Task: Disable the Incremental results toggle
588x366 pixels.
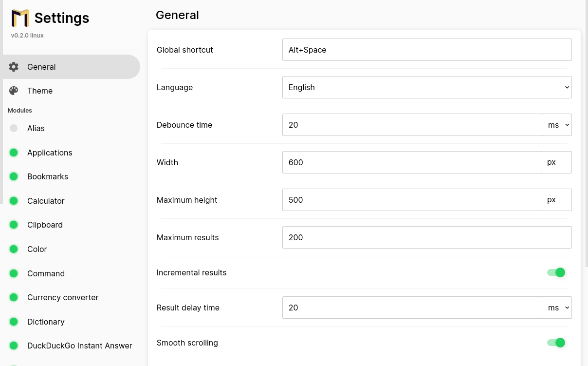Action: point(556,272)
